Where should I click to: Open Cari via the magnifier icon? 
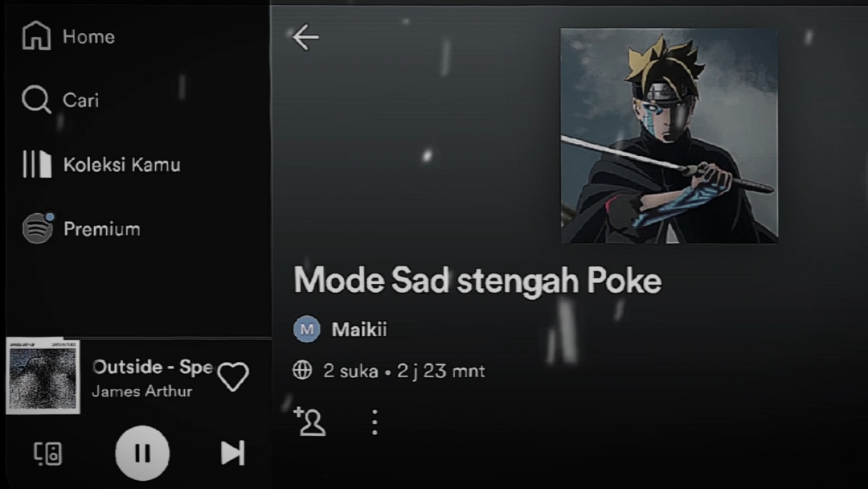click(36, 100)
